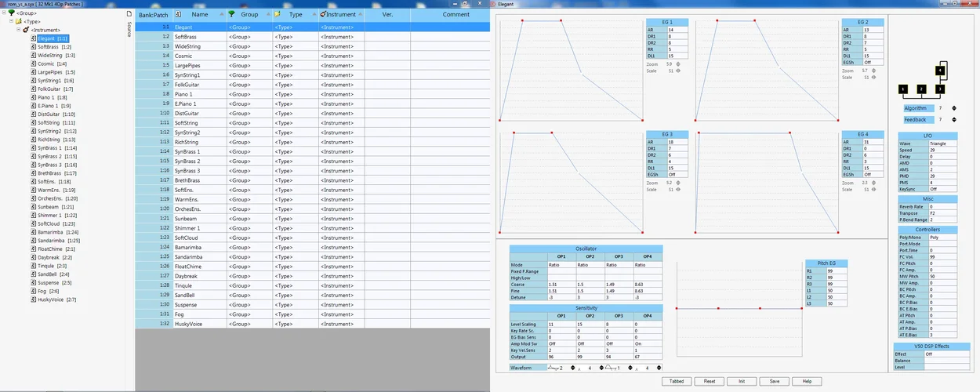The image size is (980, 392).
Task: Open the vertical Source tab
Action: pyautogui.click(x=129, y=28)
